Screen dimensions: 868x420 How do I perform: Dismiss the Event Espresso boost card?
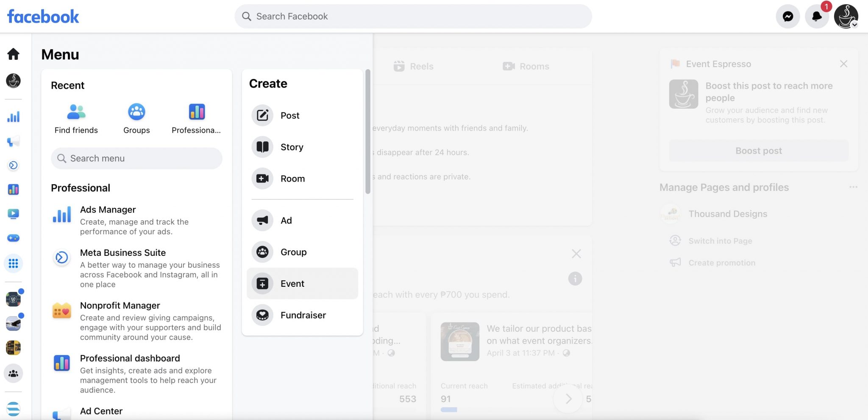click(x=843, y=64)
